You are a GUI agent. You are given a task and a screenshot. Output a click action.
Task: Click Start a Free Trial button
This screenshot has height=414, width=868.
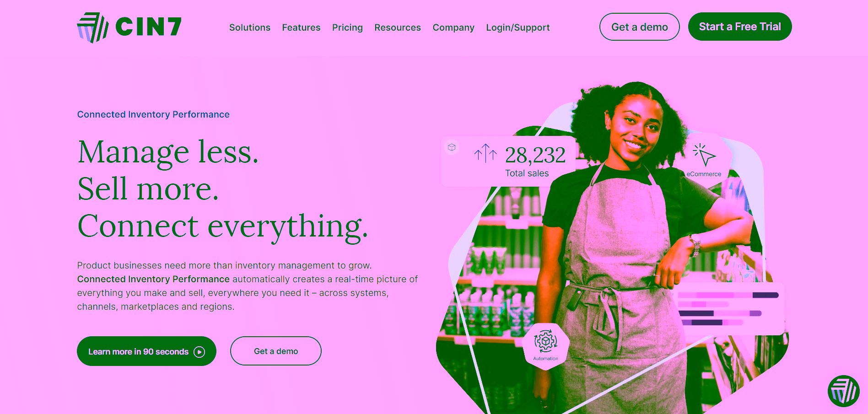click(x=740, y=27)
